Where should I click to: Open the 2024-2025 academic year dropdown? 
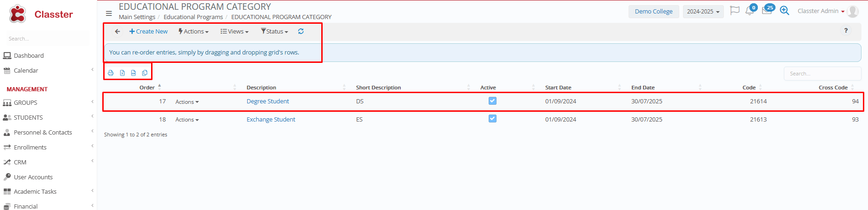coord(703,12)
